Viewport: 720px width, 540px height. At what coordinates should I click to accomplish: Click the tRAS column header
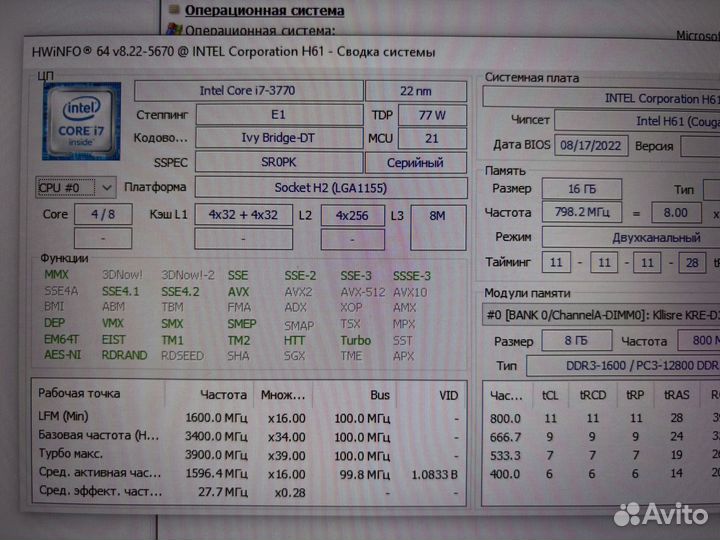point(677,395)
